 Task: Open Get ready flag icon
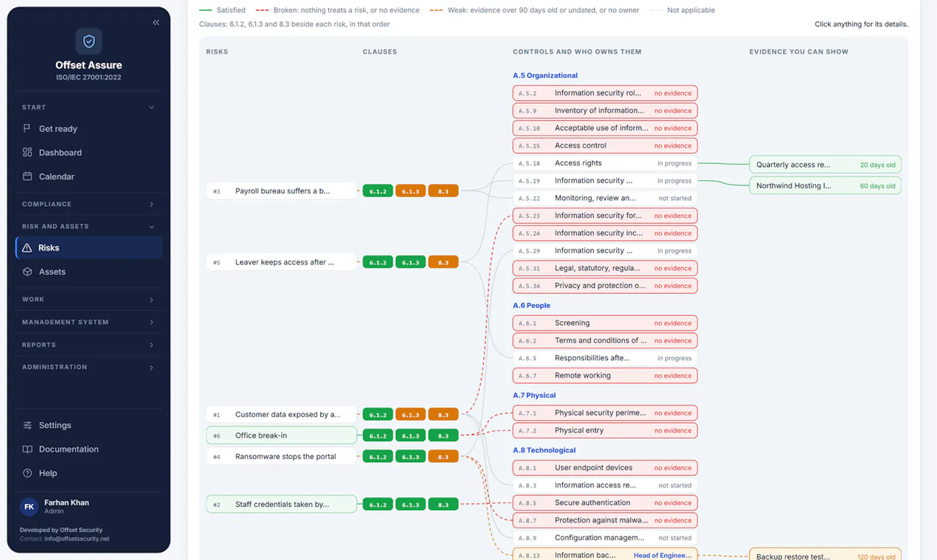[27, 128]
